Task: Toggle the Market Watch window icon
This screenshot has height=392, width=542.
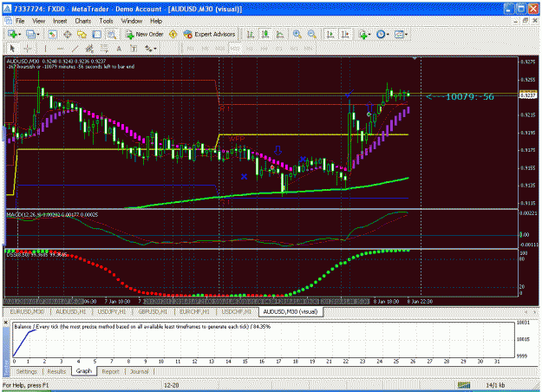Action: [53, 34]
